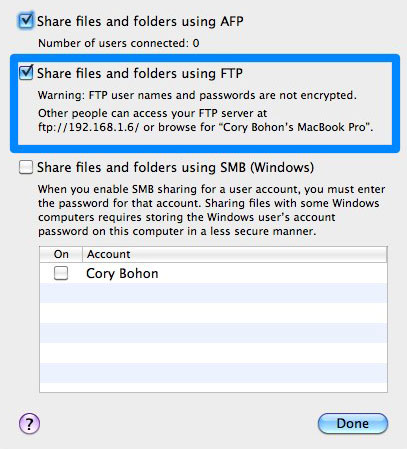407x449 pixels.
Task: Click the "Cory Bohon's MacBook Pro" computer name text
Action: click(297, 127)
